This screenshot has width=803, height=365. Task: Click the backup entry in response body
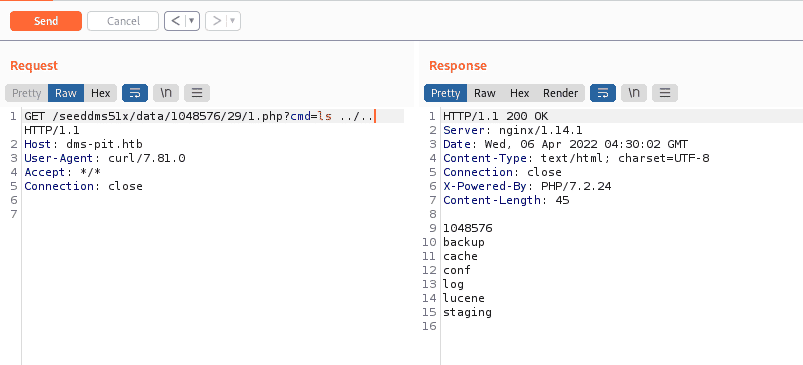tap(463, 242)
